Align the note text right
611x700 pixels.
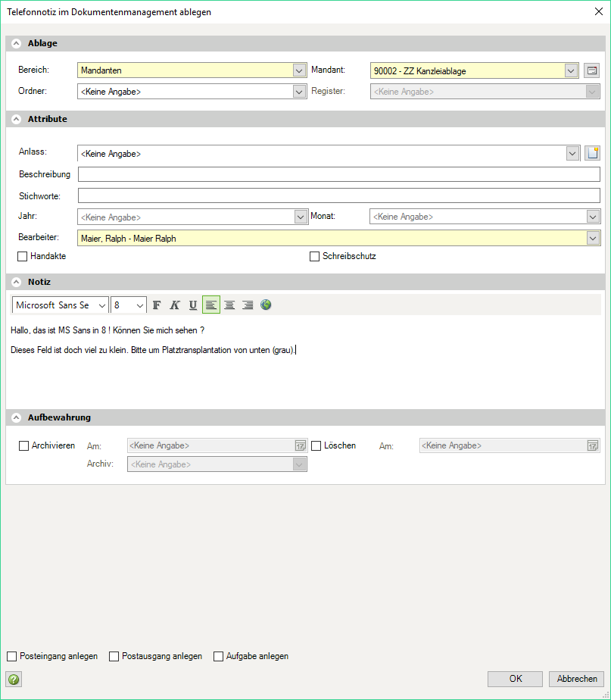click(248, 305)
